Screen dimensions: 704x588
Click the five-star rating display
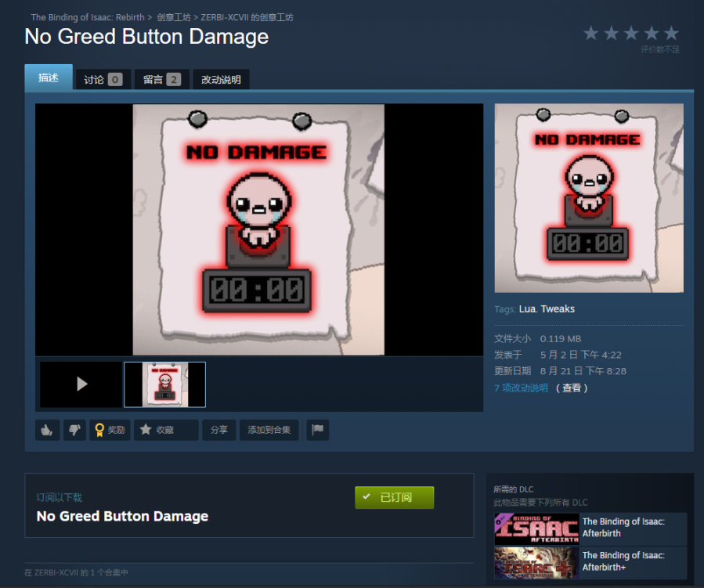click(631, 33)
